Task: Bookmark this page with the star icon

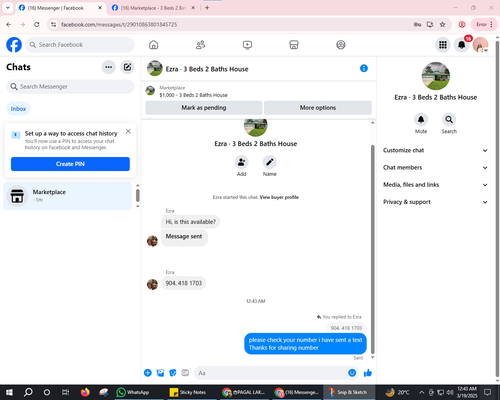Action: point(442,24)
